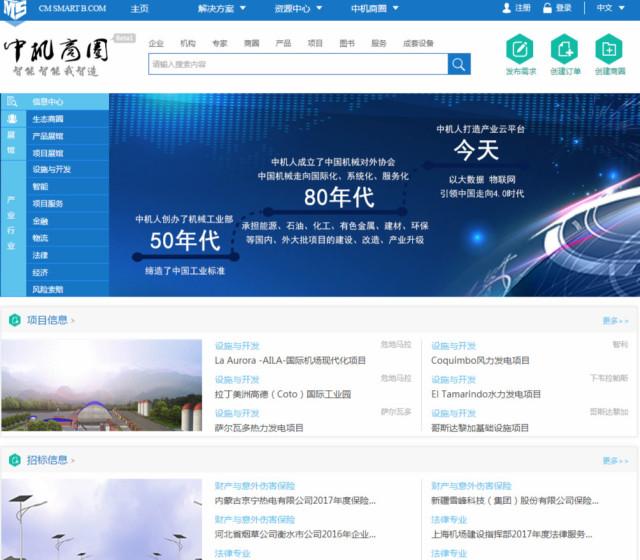This screenshot has width=640, height=560.
Task: Click the 招标信息 section hexagon icon
Action: point(15,460)
